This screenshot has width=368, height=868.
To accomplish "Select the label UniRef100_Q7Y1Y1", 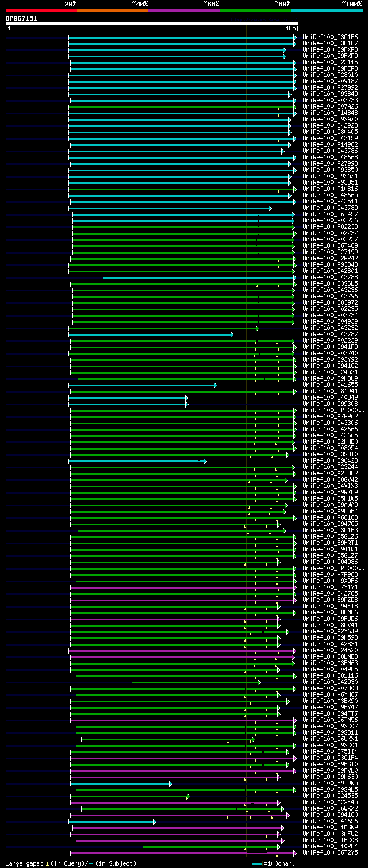I will click(331, 587).
